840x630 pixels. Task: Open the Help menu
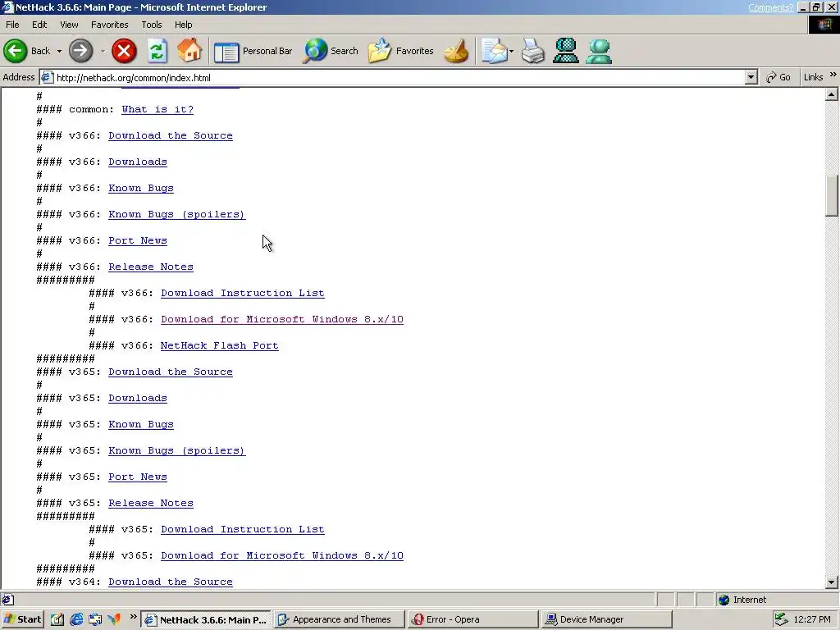point(183,25)
